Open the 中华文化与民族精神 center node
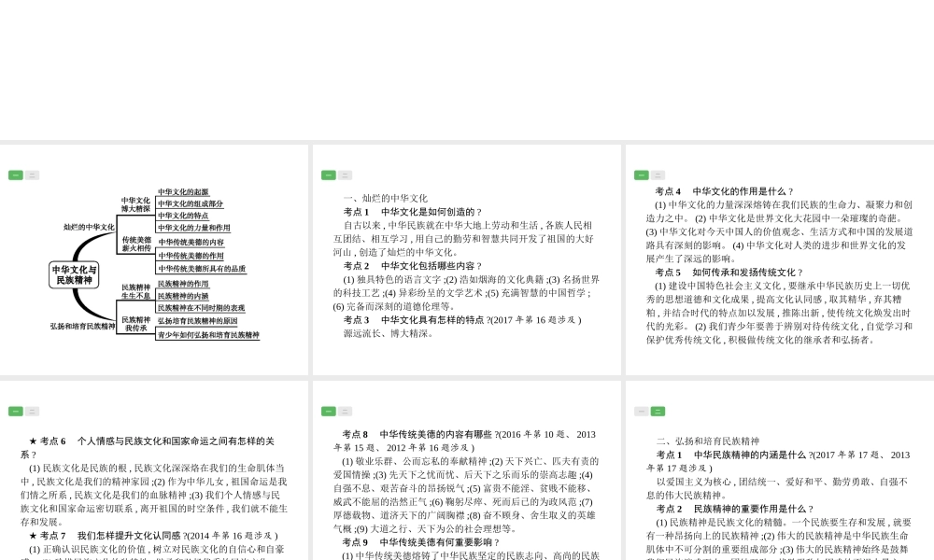 pos(74,275)
